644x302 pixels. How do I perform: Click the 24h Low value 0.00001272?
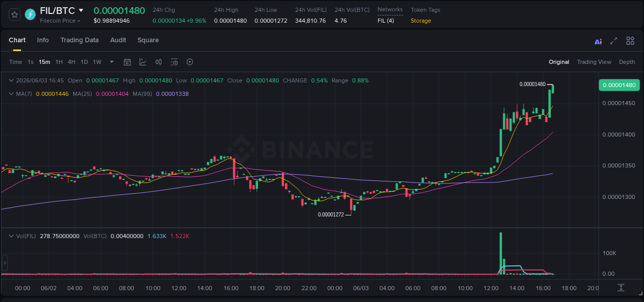pos(271,21)
